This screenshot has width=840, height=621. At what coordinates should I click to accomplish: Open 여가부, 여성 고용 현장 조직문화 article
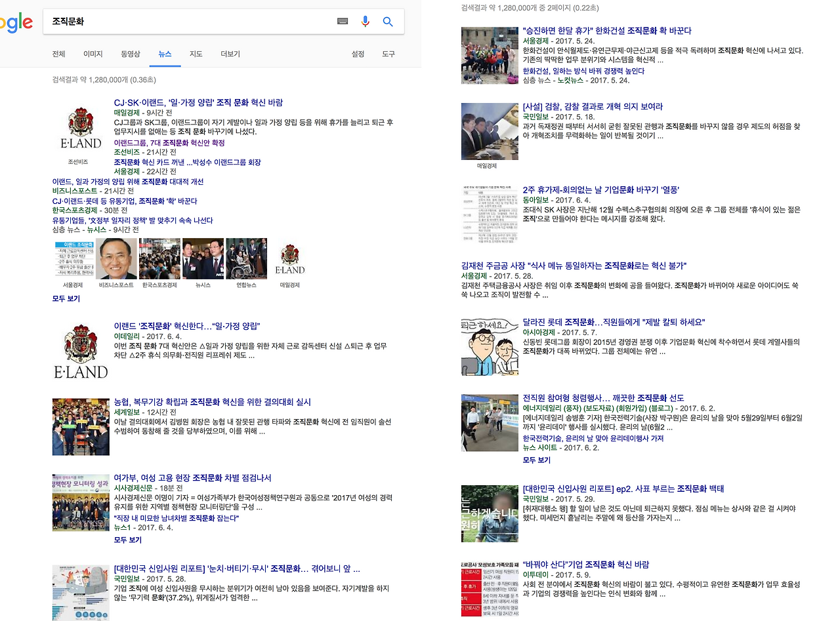pos(193,478)
